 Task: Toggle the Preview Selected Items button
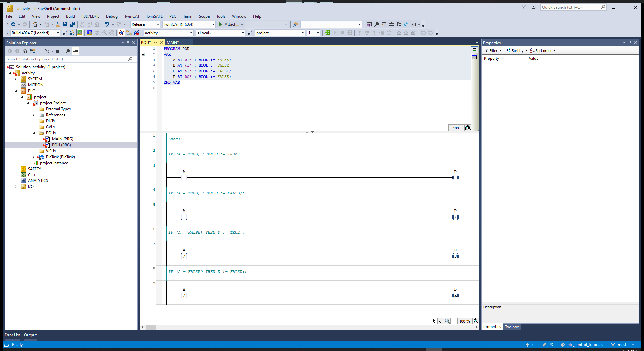click(76, 51)
